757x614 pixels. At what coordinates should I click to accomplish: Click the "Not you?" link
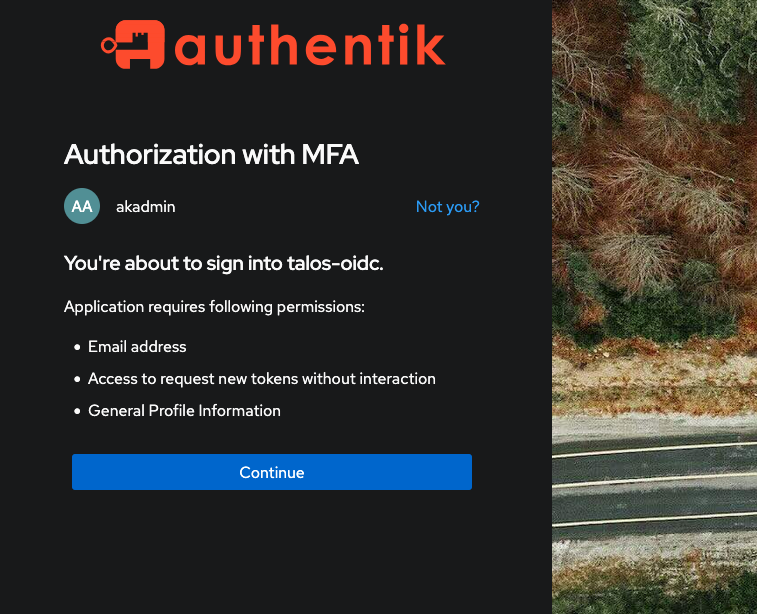point(447,207)
